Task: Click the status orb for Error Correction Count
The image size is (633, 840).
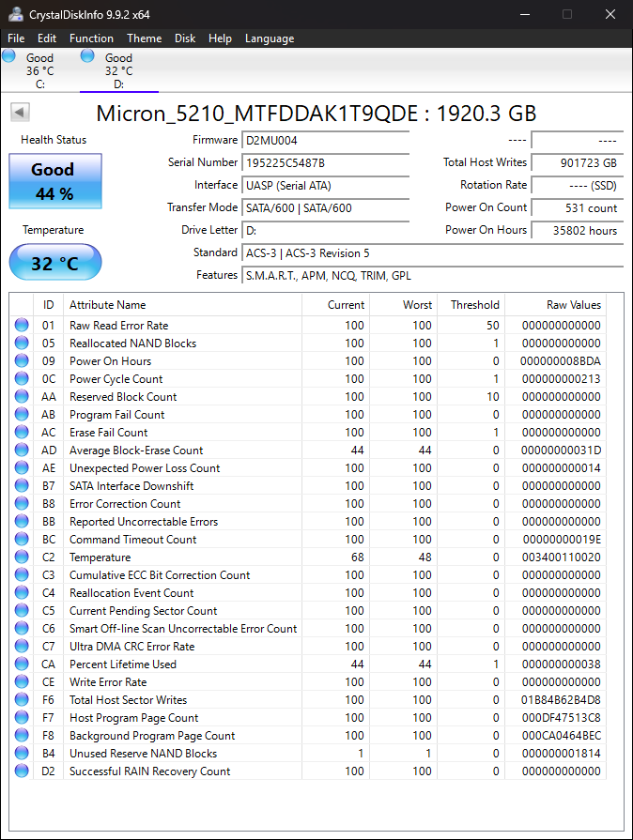Action: coord(22,503)
